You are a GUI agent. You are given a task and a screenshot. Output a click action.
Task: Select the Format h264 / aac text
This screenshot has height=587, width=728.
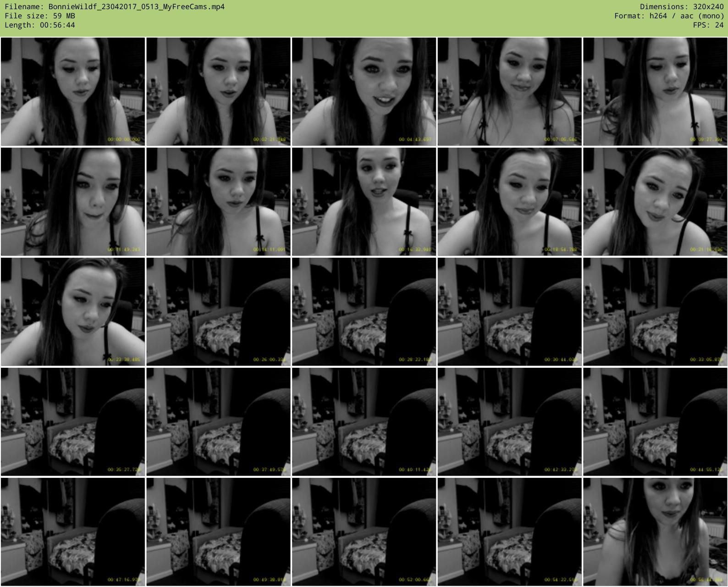coord(669,16)
